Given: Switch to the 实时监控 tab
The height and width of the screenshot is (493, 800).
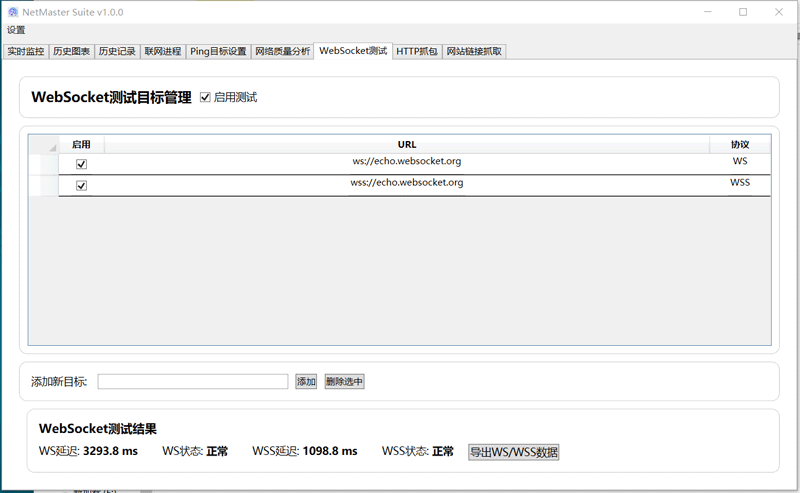Looking at the screenshot, I should (x=26, y=51).
